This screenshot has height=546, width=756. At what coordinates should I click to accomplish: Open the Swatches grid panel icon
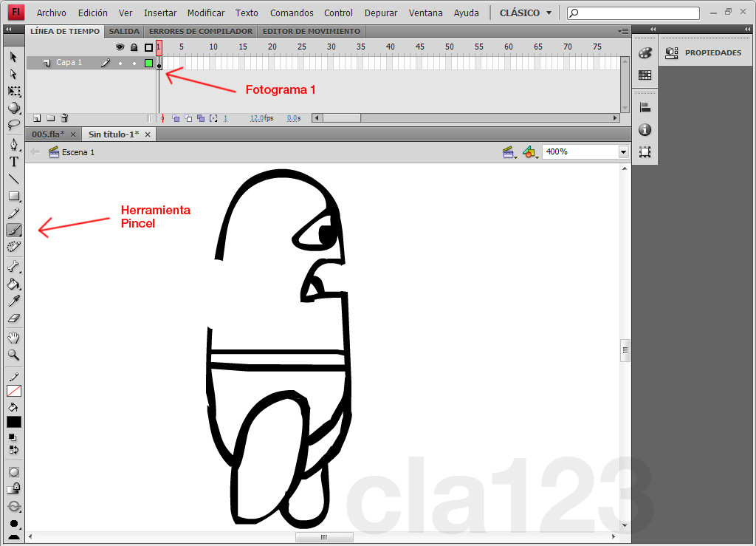click(x=645, y=75)
